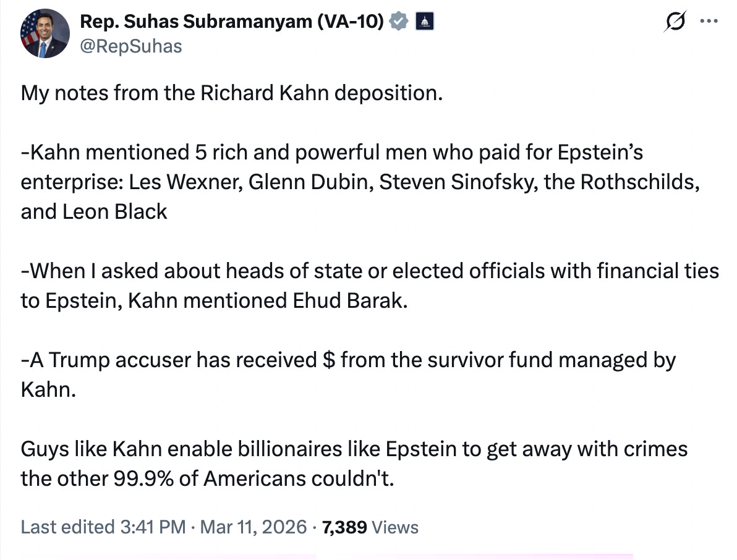
Task: Open the @RepSuhas handle link
Action: click(x=131, y=46)
